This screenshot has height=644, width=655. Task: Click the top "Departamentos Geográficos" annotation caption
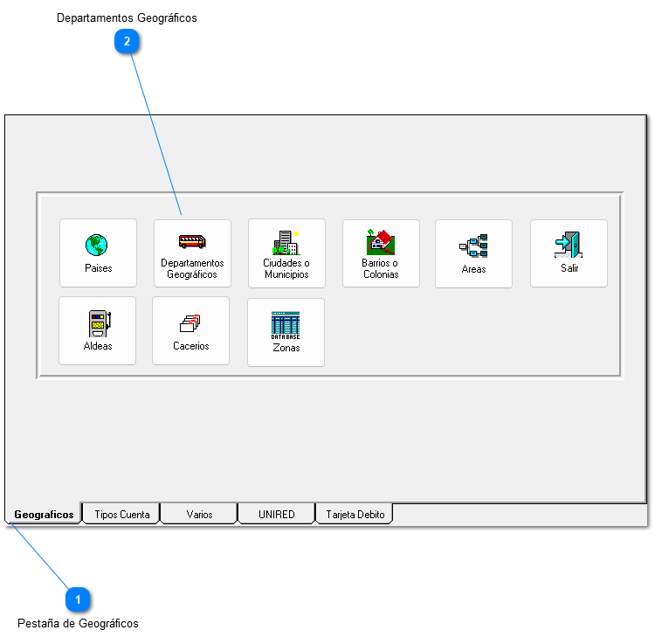[x=127, y=17]
